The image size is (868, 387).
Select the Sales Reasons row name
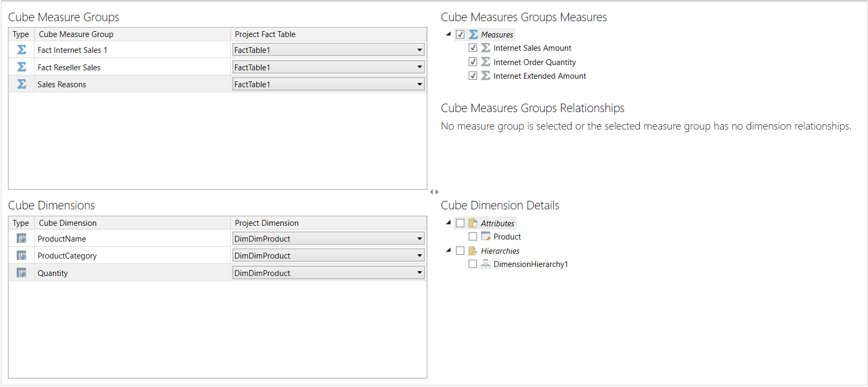click(62, 85)
